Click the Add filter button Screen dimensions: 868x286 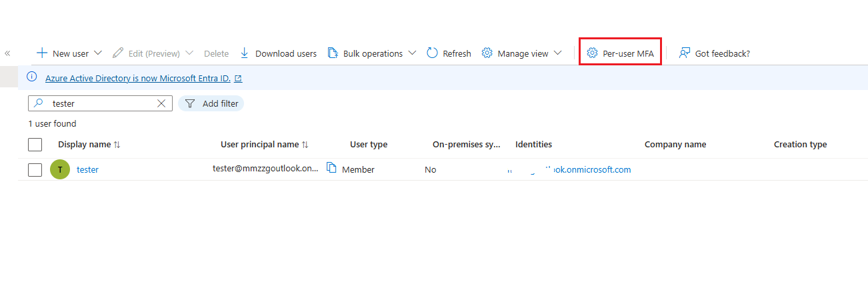[x=211, y=103]
